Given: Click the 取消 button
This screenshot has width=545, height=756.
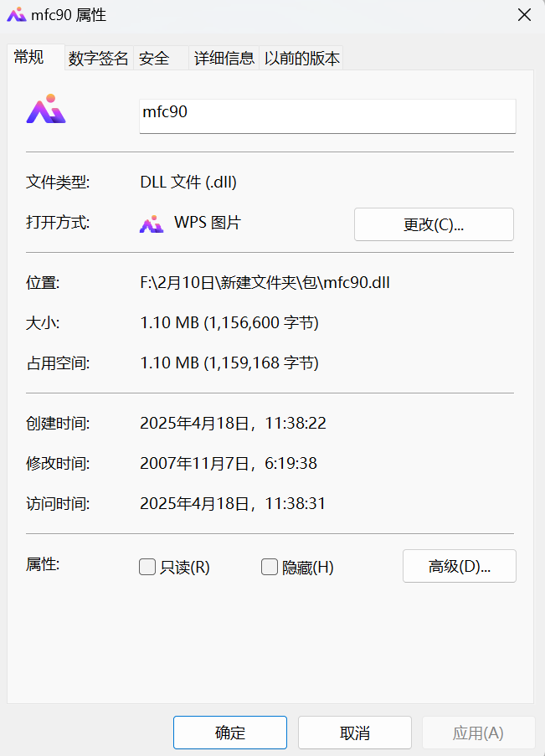Looking at the screenshot, I should (x=354, y=732).
